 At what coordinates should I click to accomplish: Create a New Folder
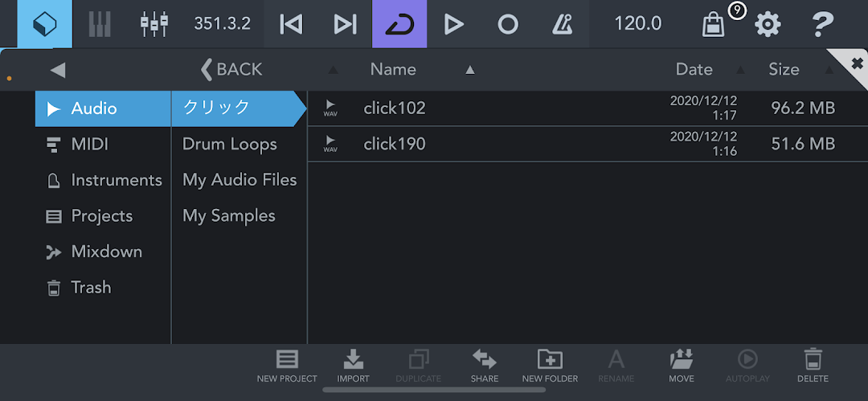550,366
